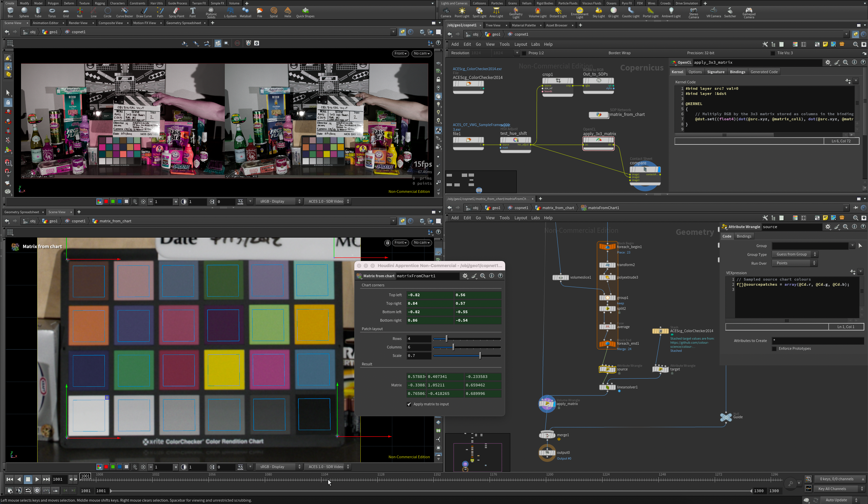This screenshot has height=504, width=868.
Task: Check Enforce Prototypes option
Action: (774, 349)
